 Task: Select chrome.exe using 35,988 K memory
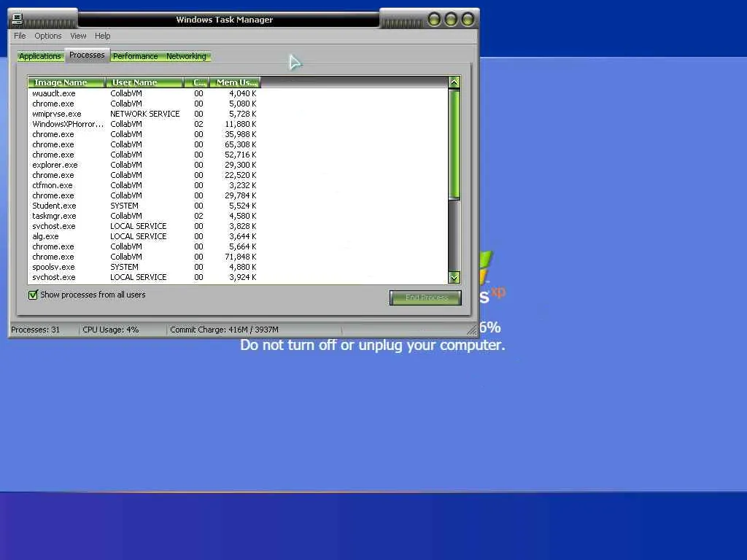(144, 134)
